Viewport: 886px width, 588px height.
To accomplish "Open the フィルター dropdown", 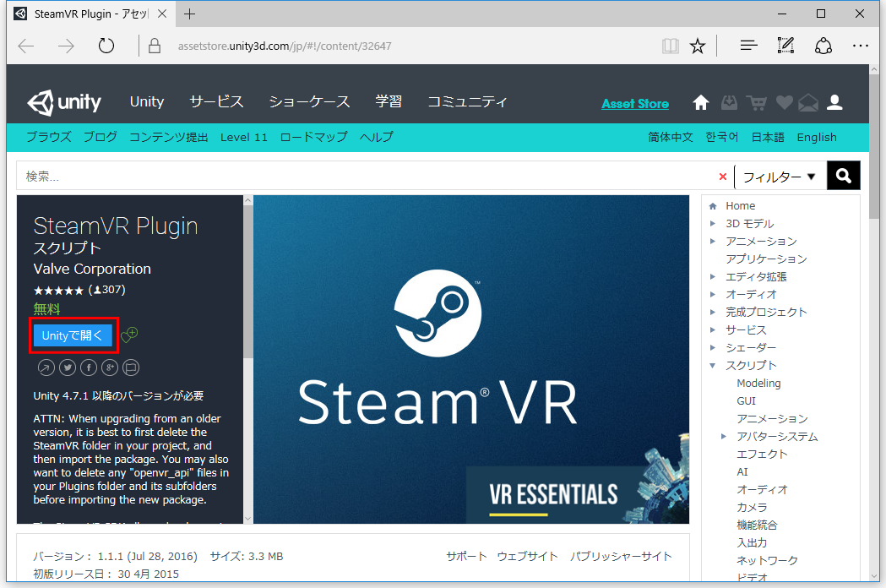I will [780, 177].
